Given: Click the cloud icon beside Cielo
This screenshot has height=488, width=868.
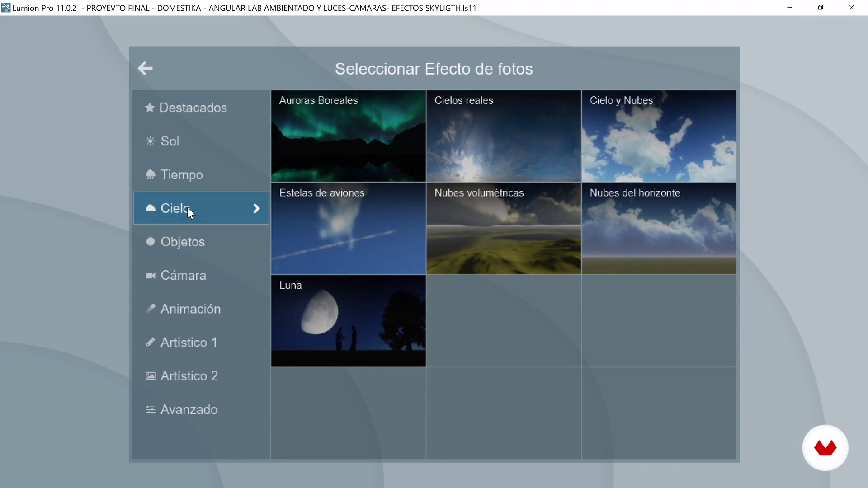Looking at the screenshot, I should 151,208.
